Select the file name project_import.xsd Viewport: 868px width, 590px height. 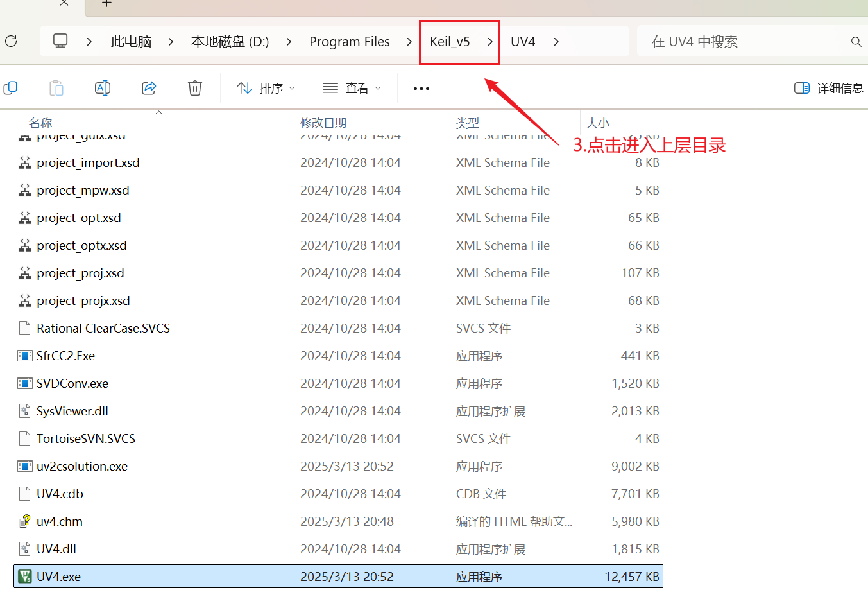[x=89, y=162]
